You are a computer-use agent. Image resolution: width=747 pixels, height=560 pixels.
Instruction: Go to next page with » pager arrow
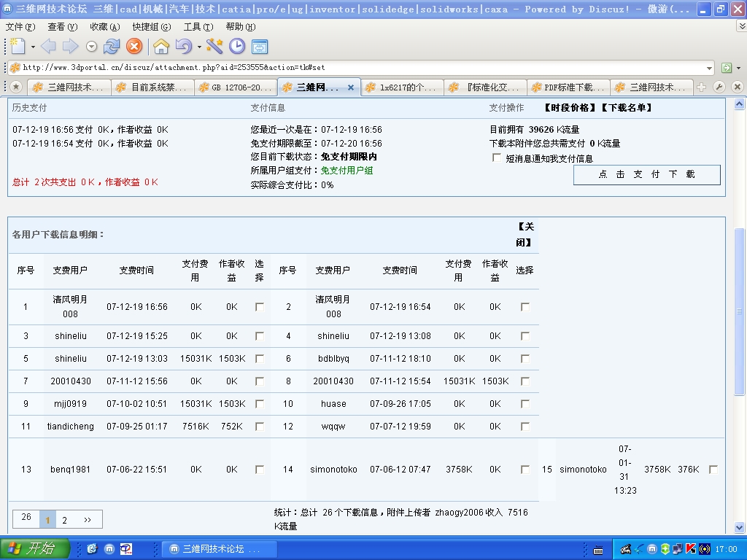[88, 519]
